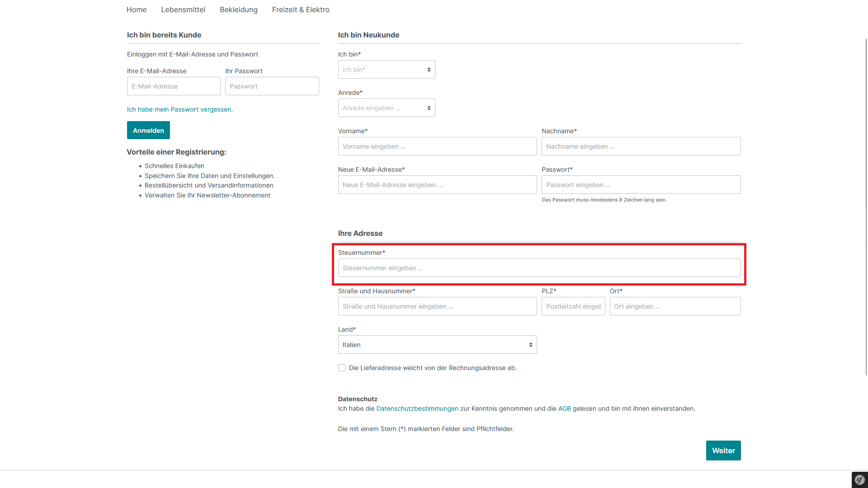Click into the Ort field

point(675,306)
